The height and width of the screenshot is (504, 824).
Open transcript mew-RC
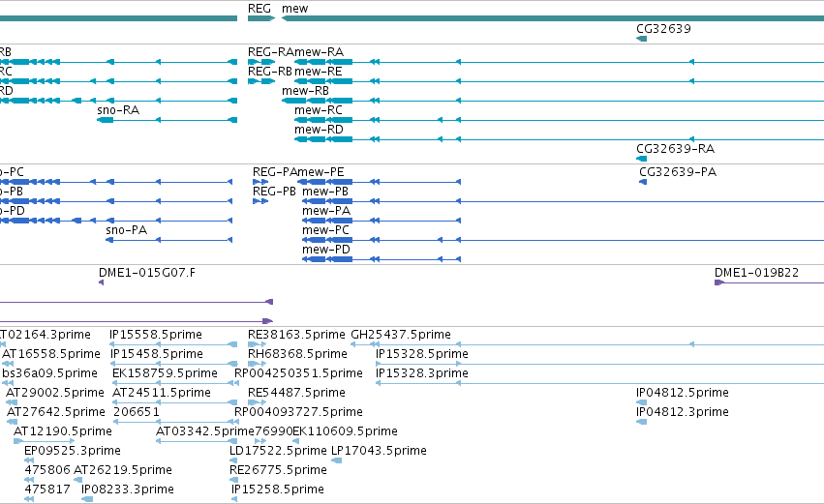coord(318,110)
